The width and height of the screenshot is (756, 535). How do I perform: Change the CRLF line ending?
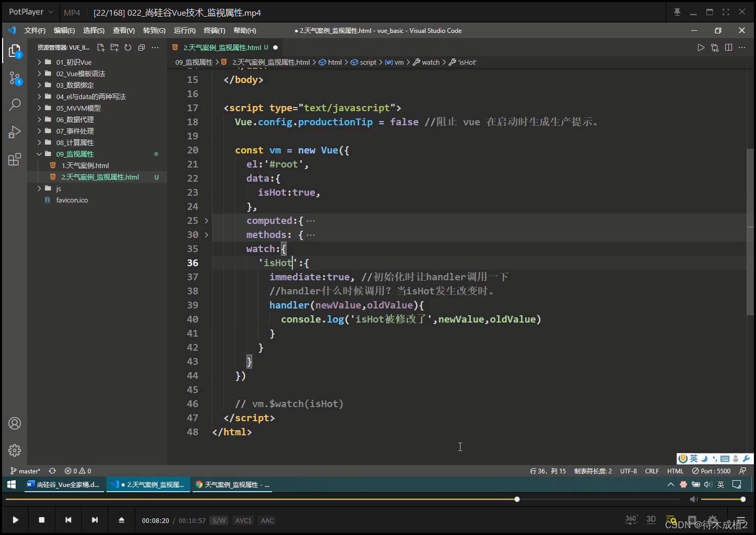click(x=652, y=471)
